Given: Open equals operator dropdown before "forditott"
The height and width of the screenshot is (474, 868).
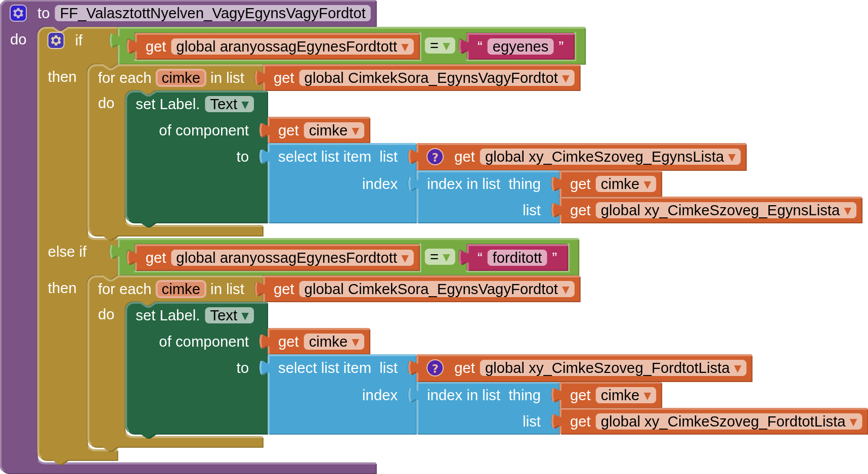Looking at the screenshot, I should [439, 258].
